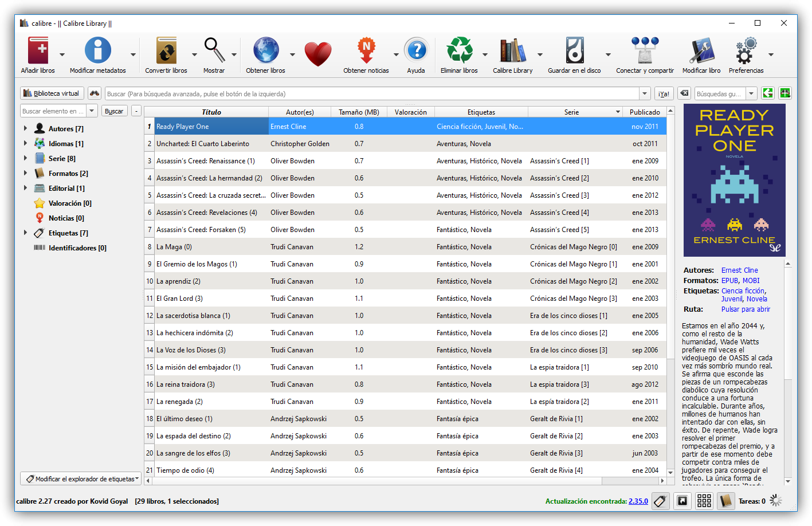This screenshot has width=812, height=526.
Task: Expand the Etiquetas tree category
Action: coord(25,233)
